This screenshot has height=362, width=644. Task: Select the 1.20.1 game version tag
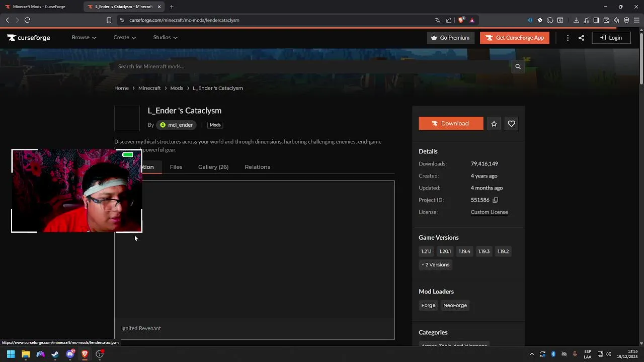(x=445, y=251)
